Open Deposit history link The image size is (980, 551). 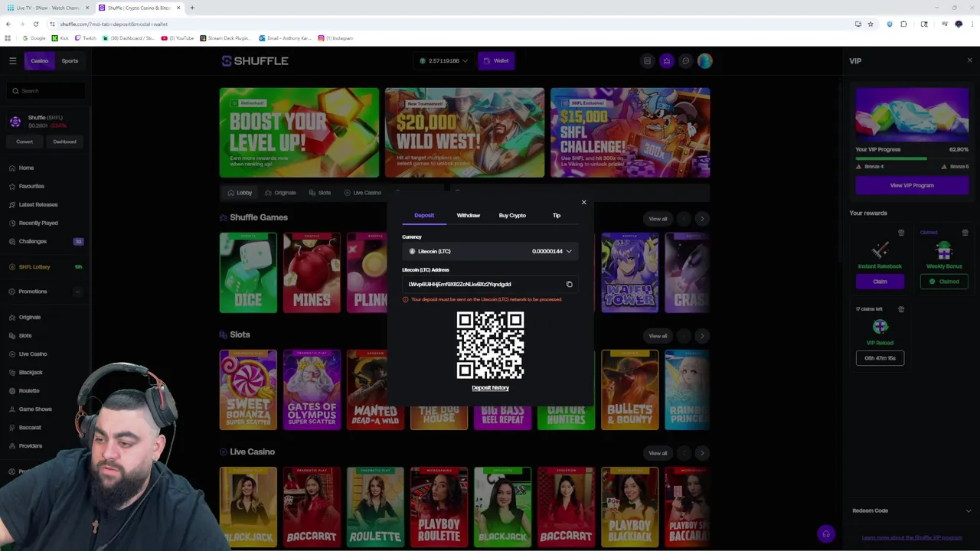coord(490,388)
